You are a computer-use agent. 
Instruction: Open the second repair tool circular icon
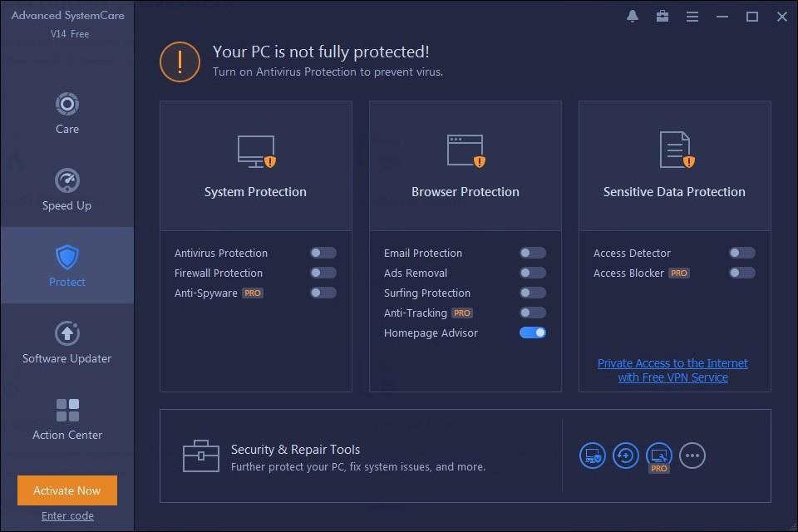point(625,456)
